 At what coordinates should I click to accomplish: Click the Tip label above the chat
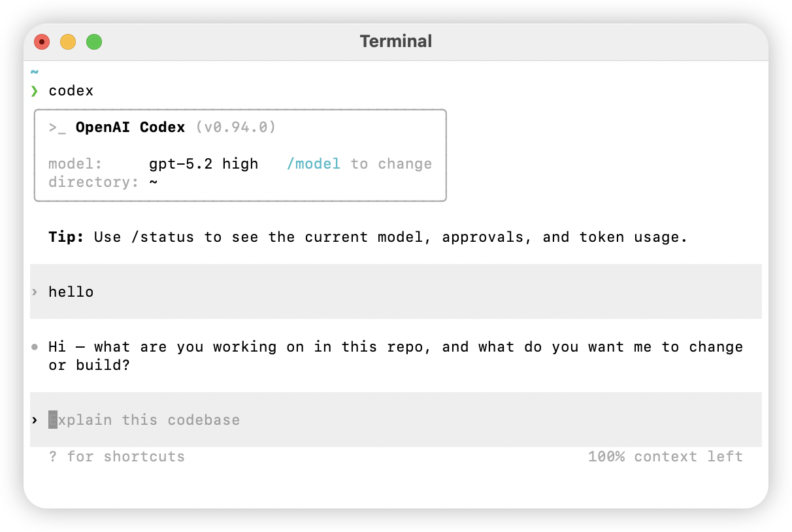click(x=65, y=237)
